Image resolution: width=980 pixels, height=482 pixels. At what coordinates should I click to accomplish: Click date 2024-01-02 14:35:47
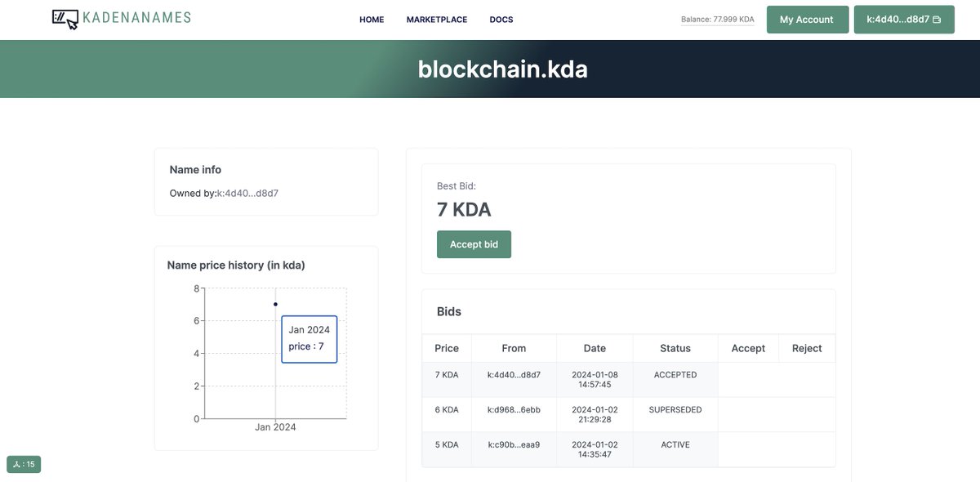coord(595,450)
